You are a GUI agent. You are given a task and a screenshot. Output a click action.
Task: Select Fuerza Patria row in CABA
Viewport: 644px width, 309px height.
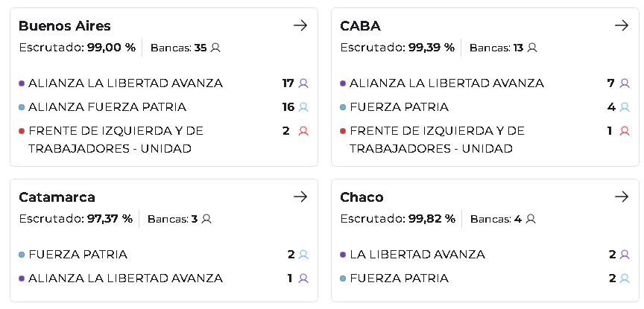tap(399, 107)
